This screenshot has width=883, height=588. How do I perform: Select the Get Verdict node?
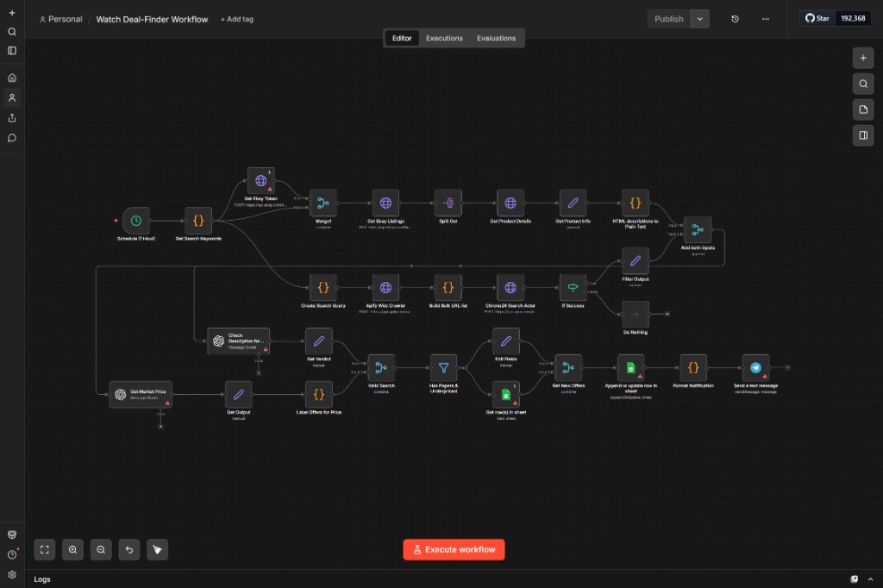click(319, 341)
